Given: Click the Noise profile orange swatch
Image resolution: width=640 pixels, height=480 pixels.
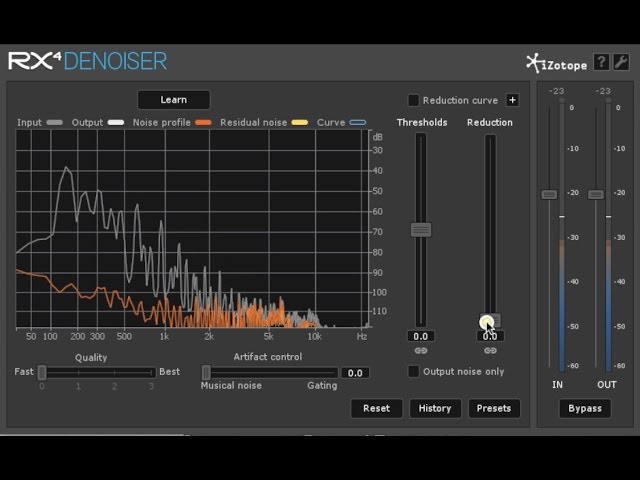Looking at the screenshot, I should [203, 122].
